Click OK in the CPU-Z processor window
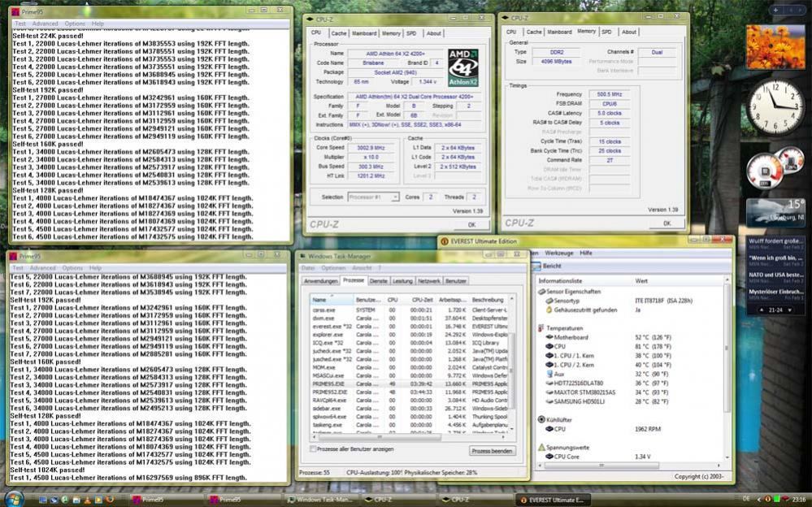Image resolution: width=812 pixels, height=507 pixels. click(471, 225)
